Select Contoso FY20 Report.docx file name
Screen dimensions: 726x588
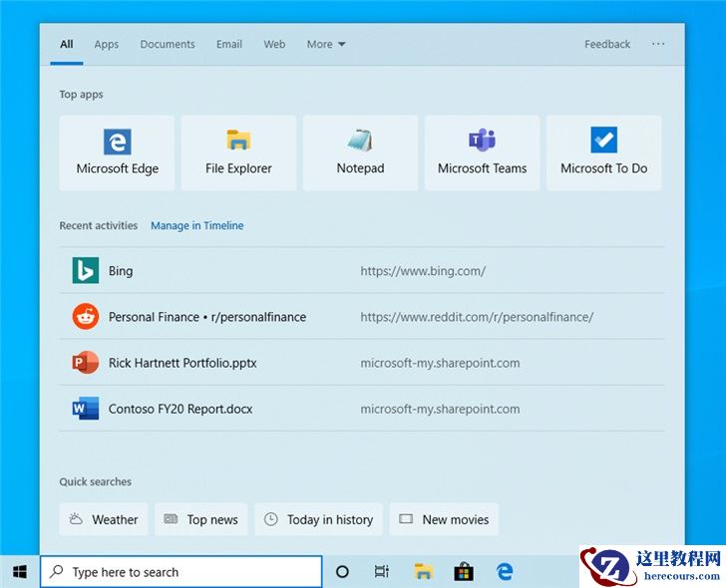pos(181,409)
